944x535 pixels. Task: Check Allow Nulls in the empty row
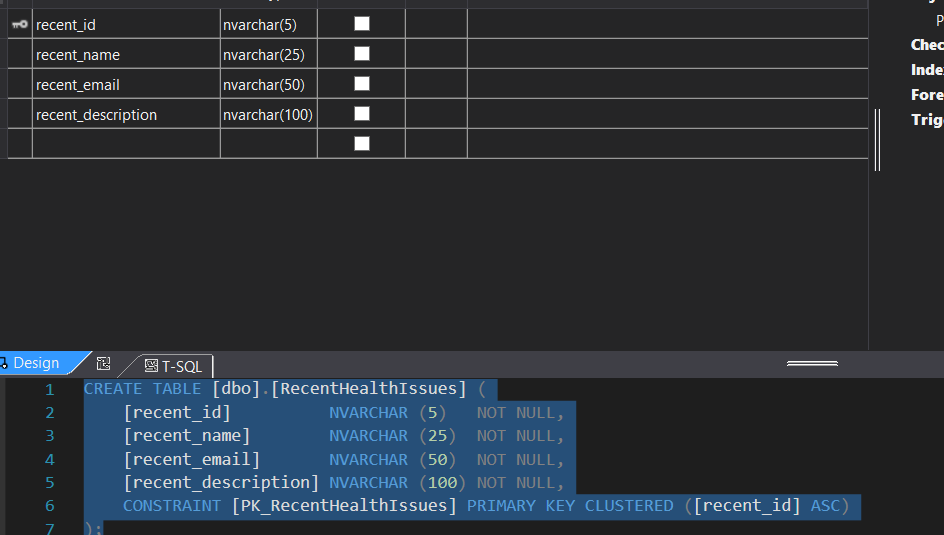click(x=362, y=143)
